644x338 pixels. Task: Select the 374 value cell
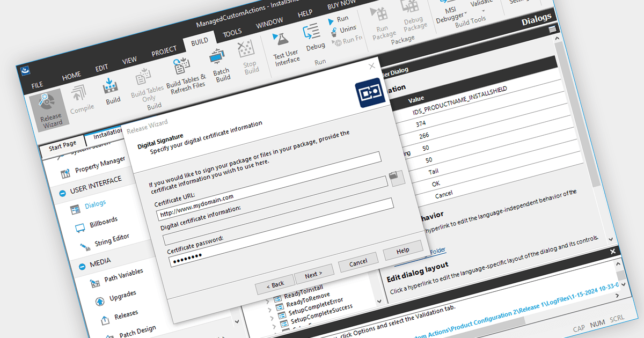pos(422,124)
